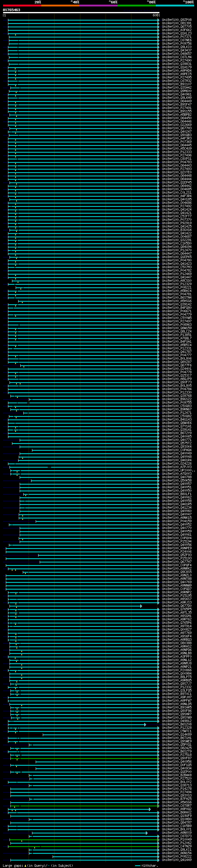
Task: Select the UniRef100_P27490 label
Action: (x=176, y=60)
